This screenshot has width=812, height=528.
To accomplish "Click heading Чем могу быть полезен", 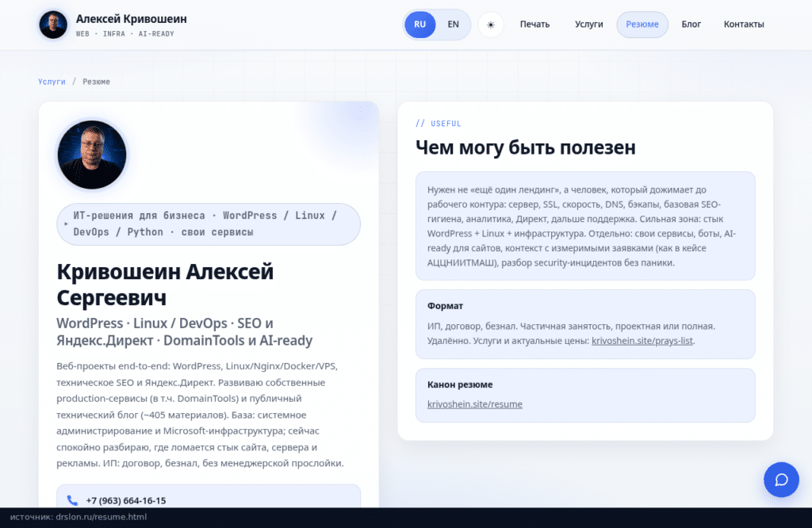I will pyautogui.click(x=526, y=147).
